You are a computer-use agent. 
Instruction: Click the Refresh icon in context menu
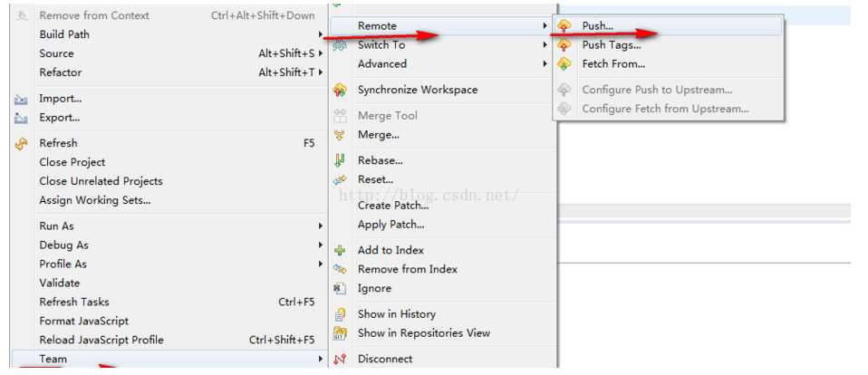(x=22, y=143)
